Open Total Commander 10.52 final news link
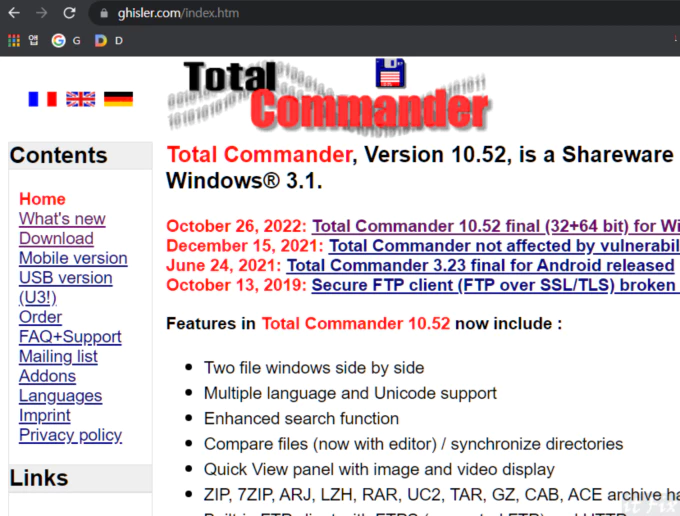680x516 pixels. [496, 226]
